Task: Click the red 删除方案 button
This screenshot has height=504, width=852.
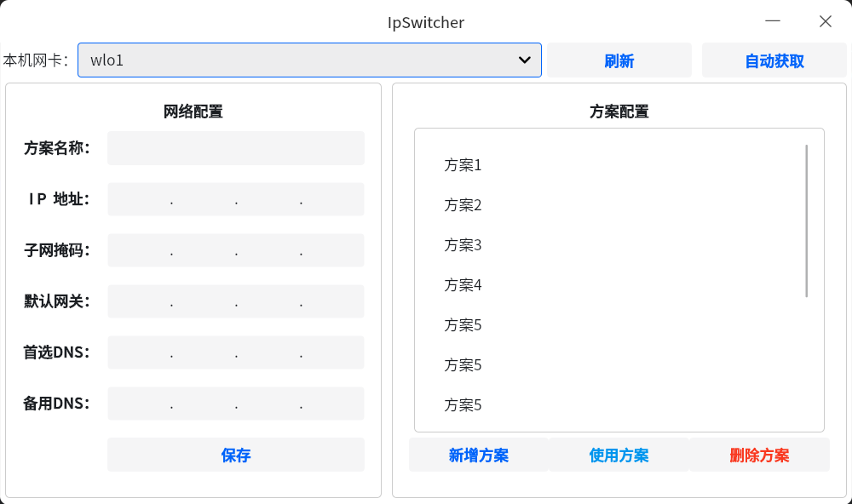Action: pyautogui.click(x=760, y=455)
